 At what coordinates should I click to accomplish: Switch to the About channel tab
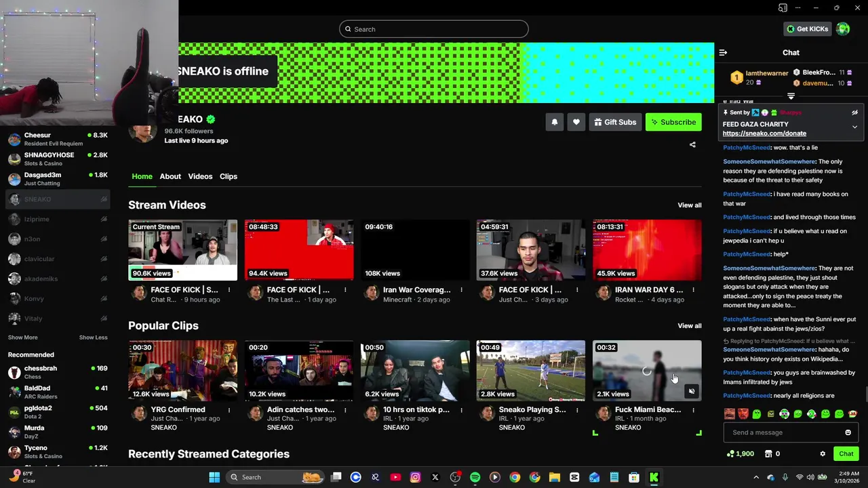170,176
